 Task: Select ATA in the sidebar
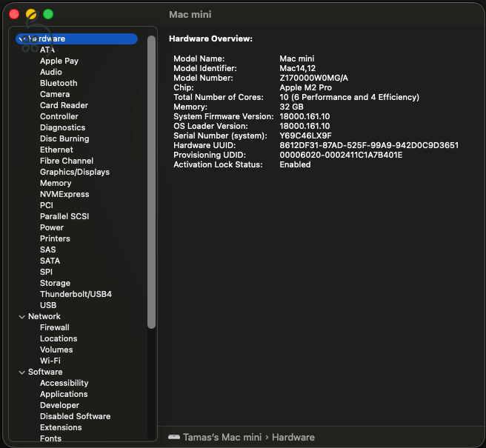point(47,50)
